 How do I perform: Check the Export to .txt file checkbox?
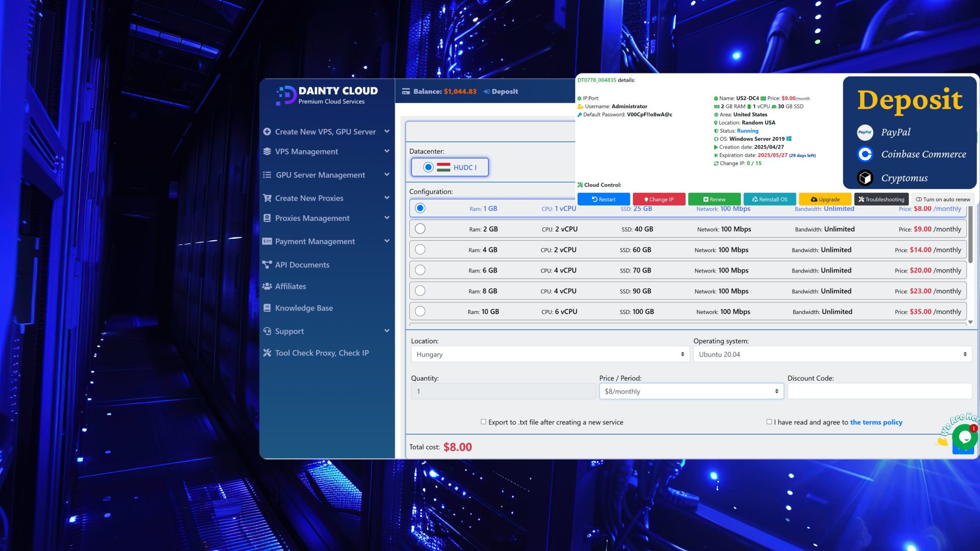click(x=483, y=422)
